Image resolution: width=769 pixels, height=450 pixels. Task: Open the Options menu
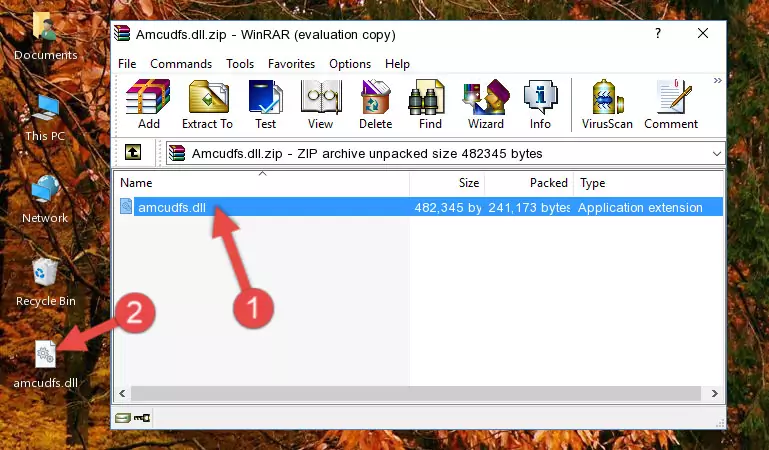pyautogui.click(x=350, y=64)
